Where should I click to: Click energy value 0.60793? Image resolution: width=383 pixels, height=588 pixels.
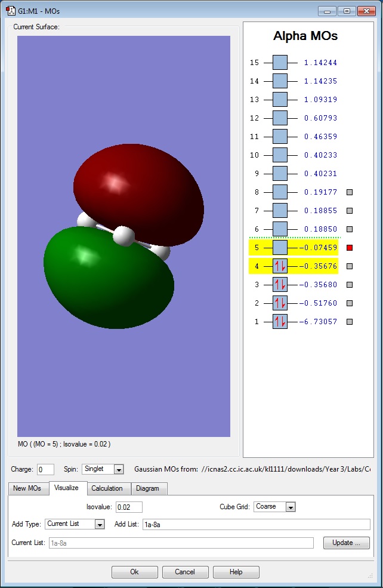(x=320, y=118)
